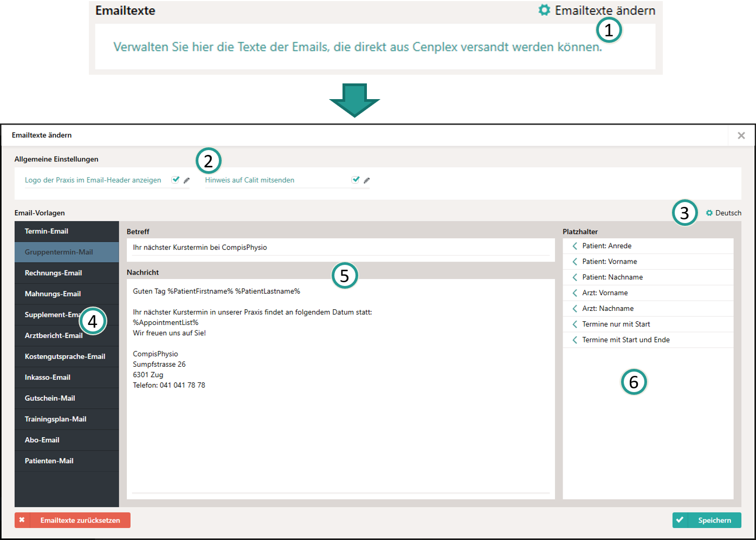This screenshot has width=756, height=540.
Task: Click the Arzt: Vorname placeholder text
Action: (605, 293)
